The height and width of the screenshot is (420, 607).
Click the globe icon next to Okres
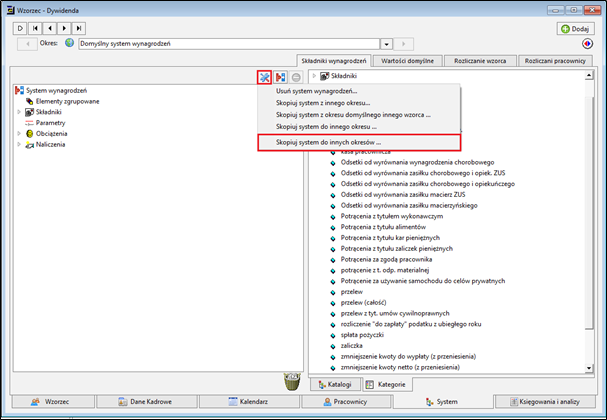[70, 43]
